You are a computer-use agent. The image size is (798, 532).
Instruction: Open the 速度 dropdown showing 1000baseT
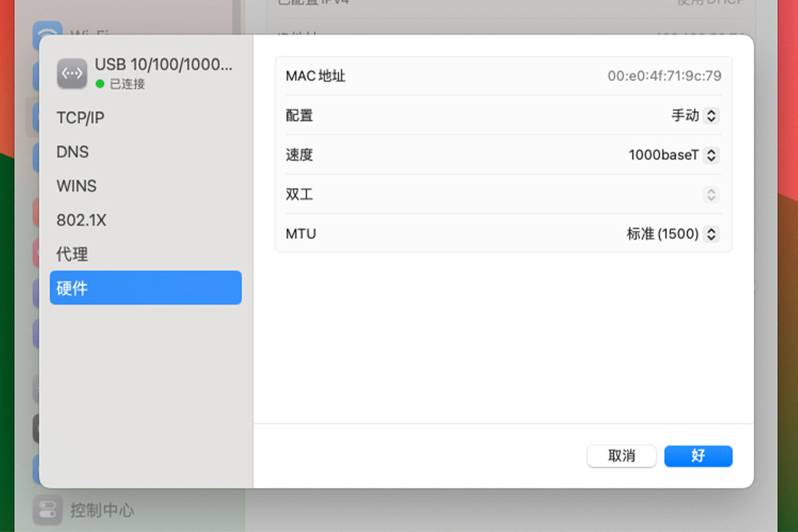pyautogui.click(x=674, y=155)
